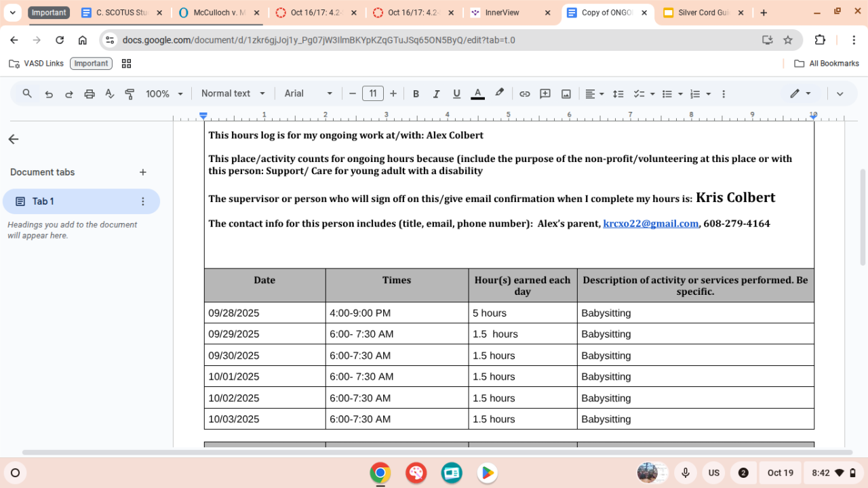The height and width of the screenshot is (488, 868).
Task: Open the notification indicator showing 2
Action: [743, 473]
